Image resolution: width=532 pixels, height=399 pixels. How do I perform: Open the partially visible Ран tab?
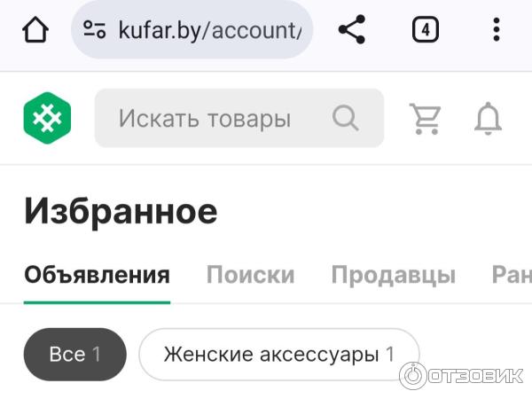tap(512, 274)
